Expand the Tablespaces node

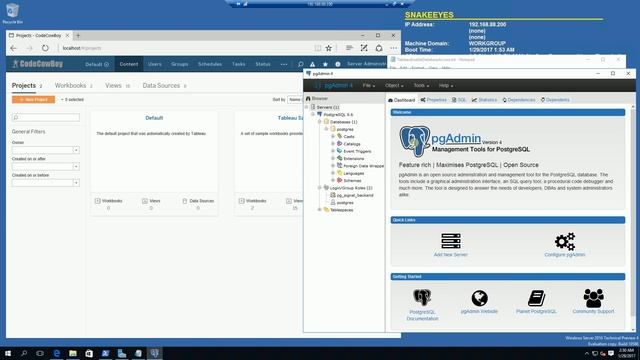[320, 210]
